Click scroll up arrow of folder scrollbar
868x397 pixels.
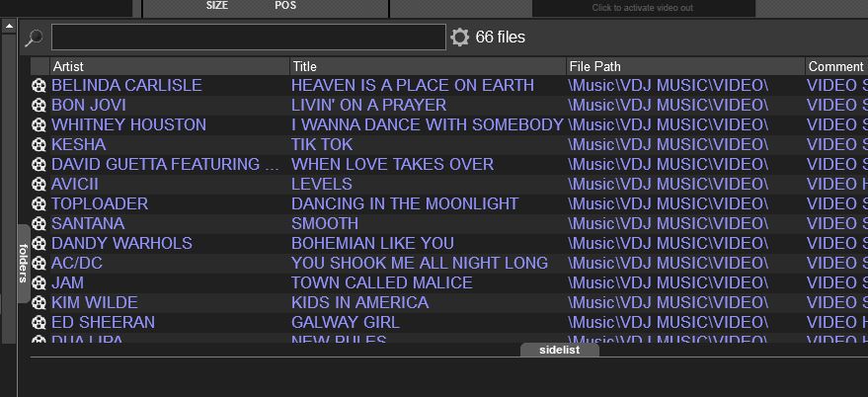tap(9, 26)
